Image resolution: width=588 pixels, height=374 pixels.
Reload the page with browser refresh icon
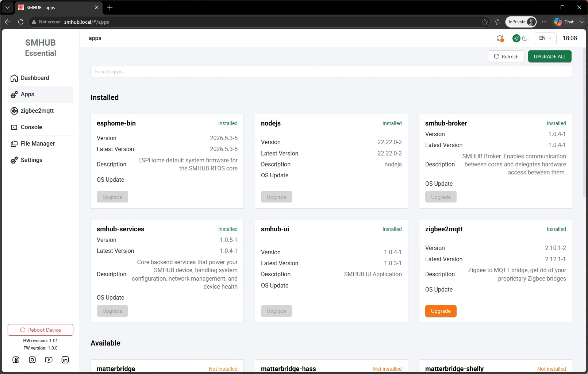21,22
